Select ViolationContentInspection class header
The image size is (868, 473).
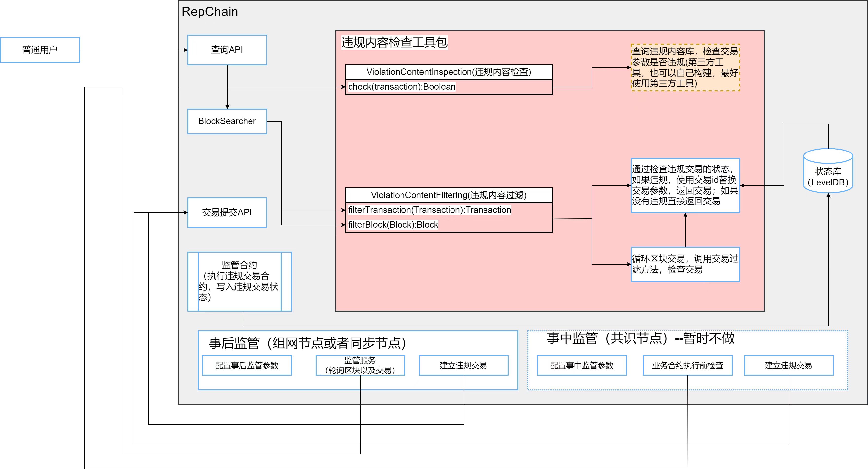(449, 72)
